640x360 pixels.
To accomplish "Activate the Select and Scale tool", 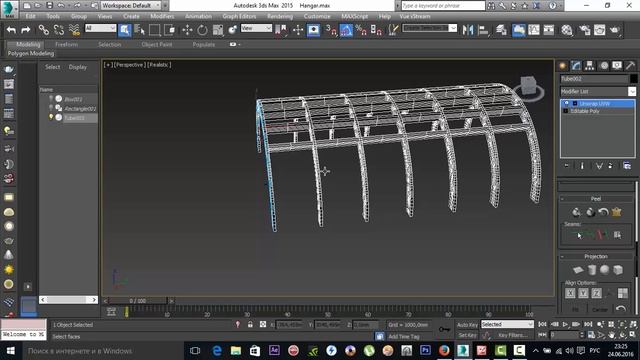I will (218, 30).
